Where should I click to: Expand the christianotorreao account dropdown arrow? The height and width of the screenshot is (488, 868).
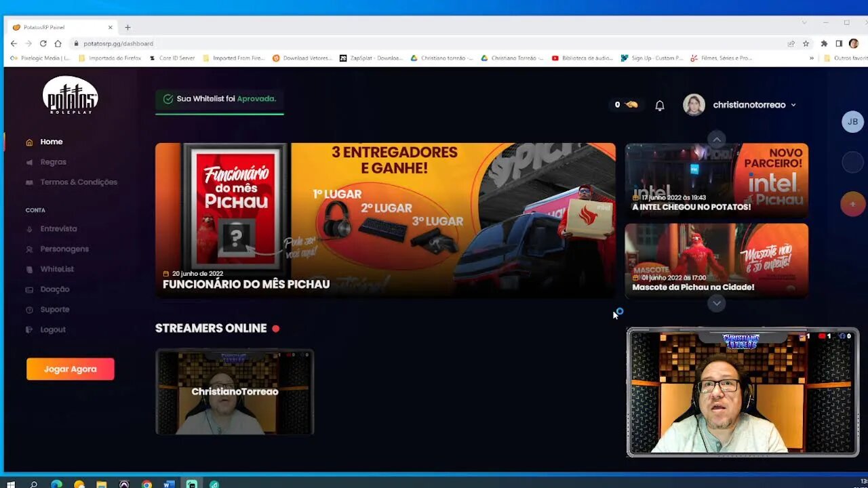tap(793, 105)
